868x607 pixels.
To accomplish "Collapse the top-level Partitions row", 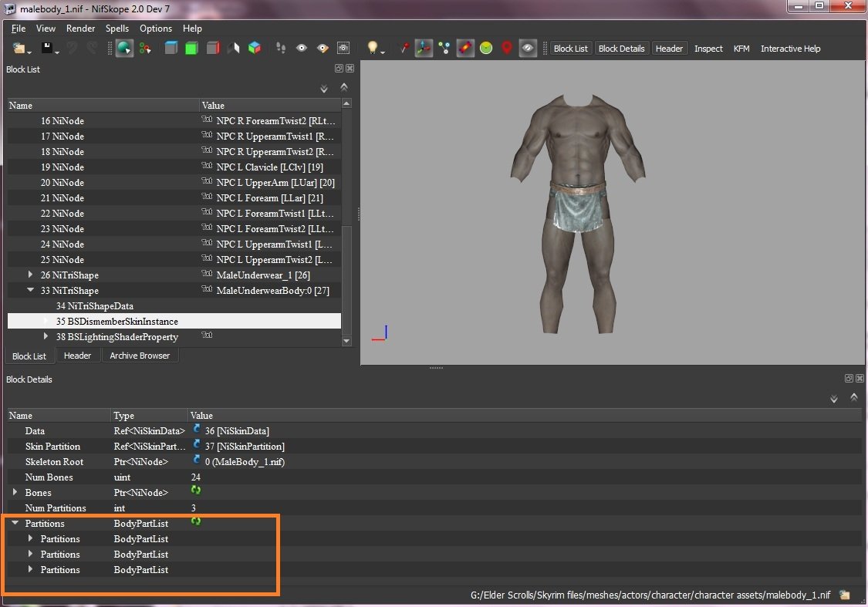I will 15,522.
